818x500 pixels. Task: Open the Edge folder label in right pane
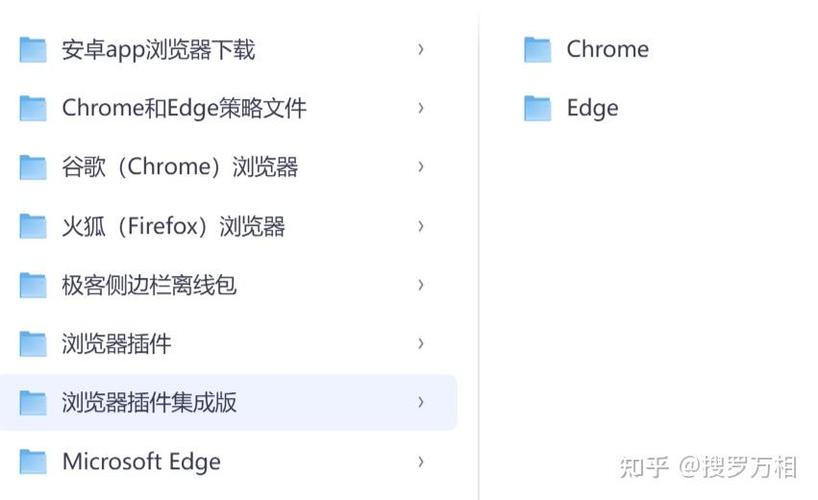tap(593, 109)
